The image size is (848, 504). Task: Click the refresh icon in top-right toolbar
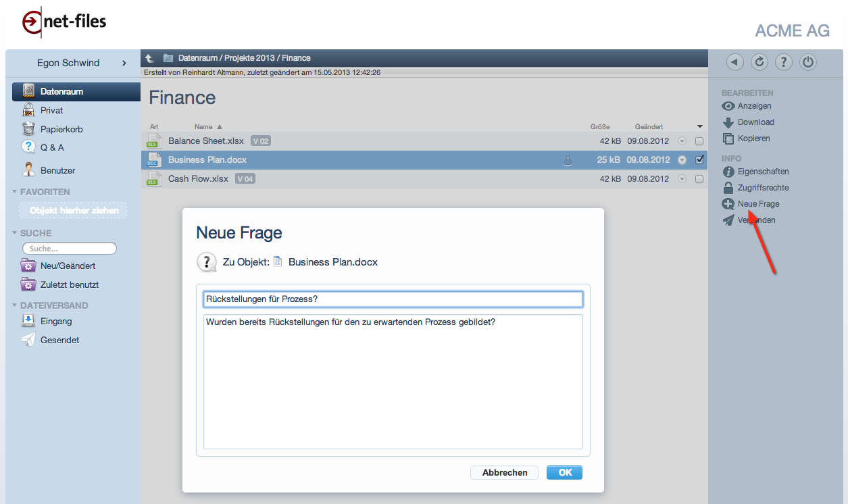coord(759,63)
